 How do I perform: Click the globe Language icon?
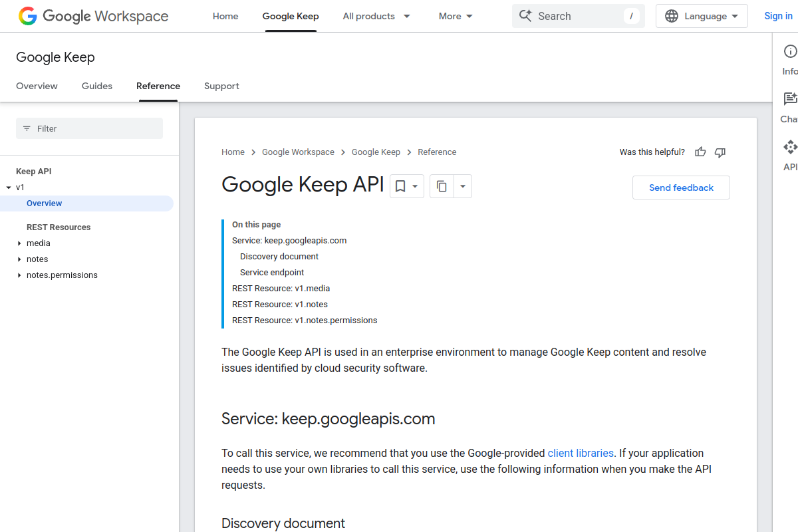tap(672, 16)
